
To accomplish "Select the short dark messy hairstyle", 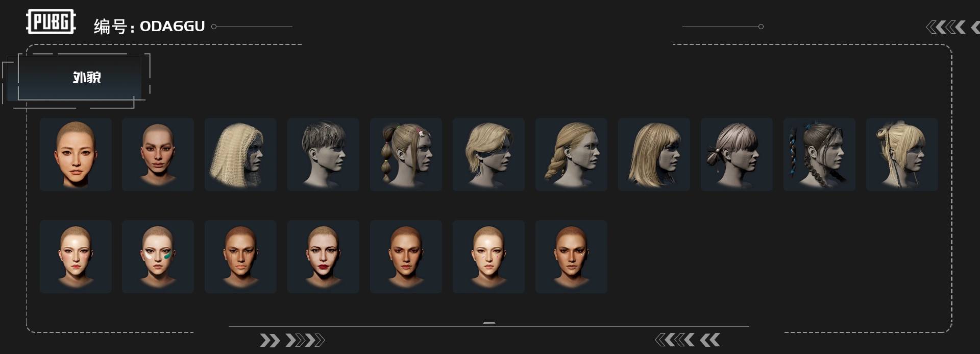I will (323, 154).
